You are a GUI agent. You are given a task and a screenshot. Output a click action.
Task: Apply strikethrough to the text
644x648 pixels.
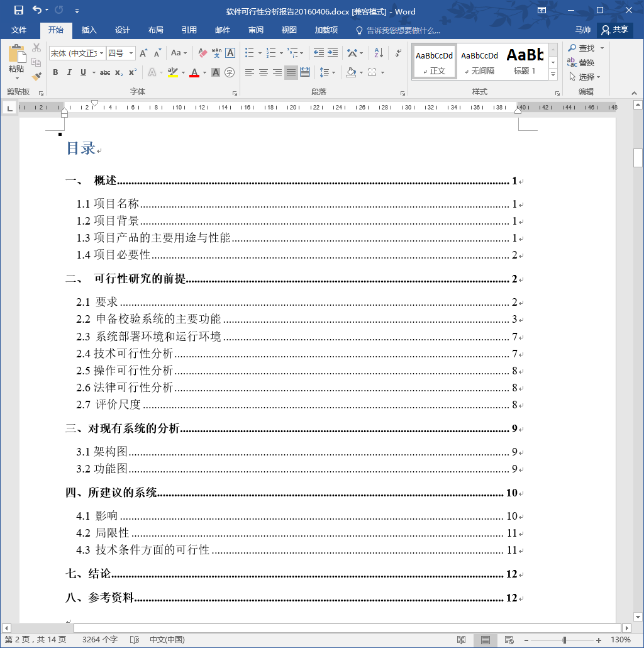click(105, 73)
